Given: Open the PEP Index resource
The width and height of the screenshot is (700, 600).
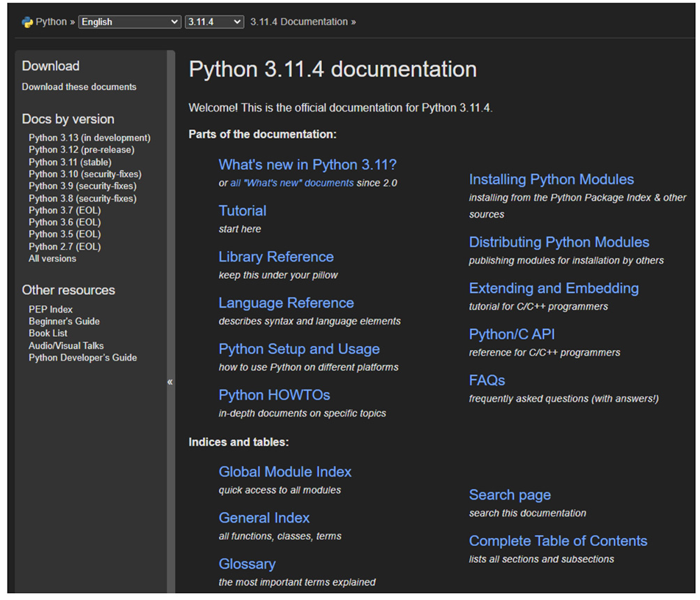Looking at the screenshot, I should (x=50, y=309).
